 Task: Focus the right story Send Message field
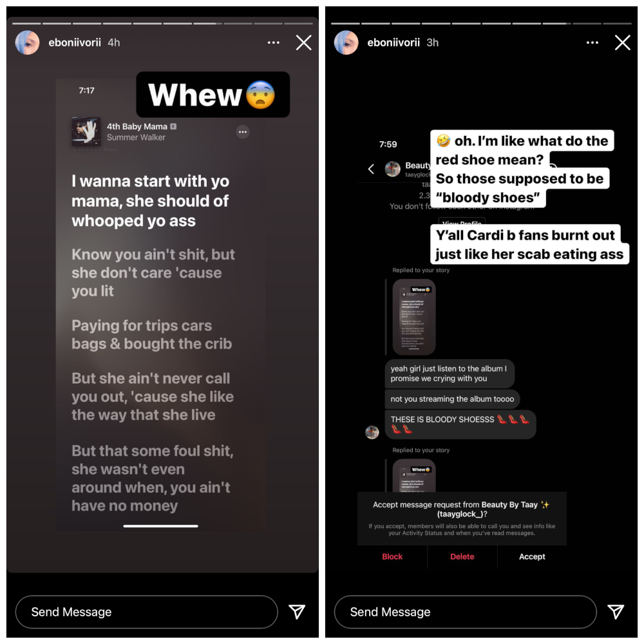click(466, 612)
